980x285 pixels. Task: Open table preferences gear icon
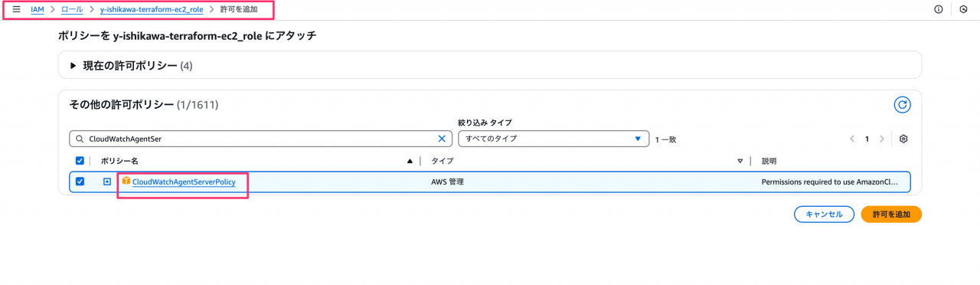tap(903, 139)
